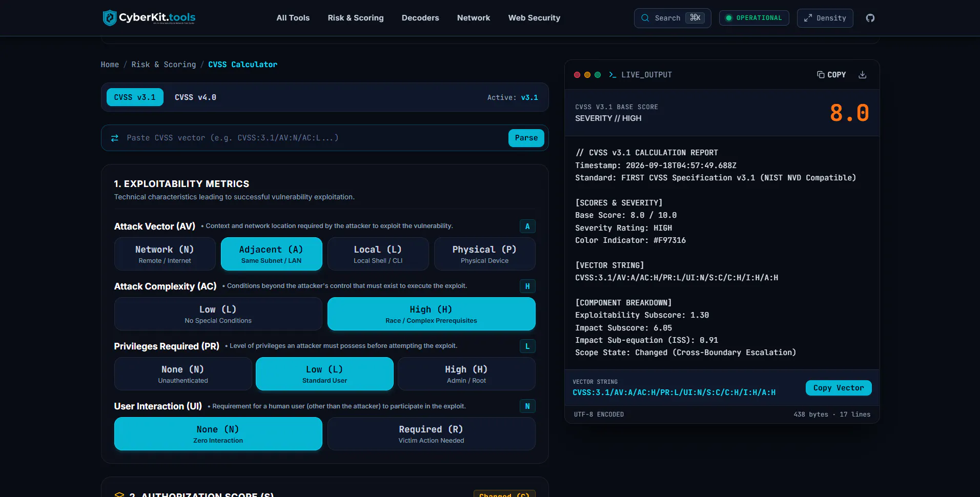The width and height of the screenshot is (980, 497).
Task: Open the Network menu
Action: (x=474, y=18)
